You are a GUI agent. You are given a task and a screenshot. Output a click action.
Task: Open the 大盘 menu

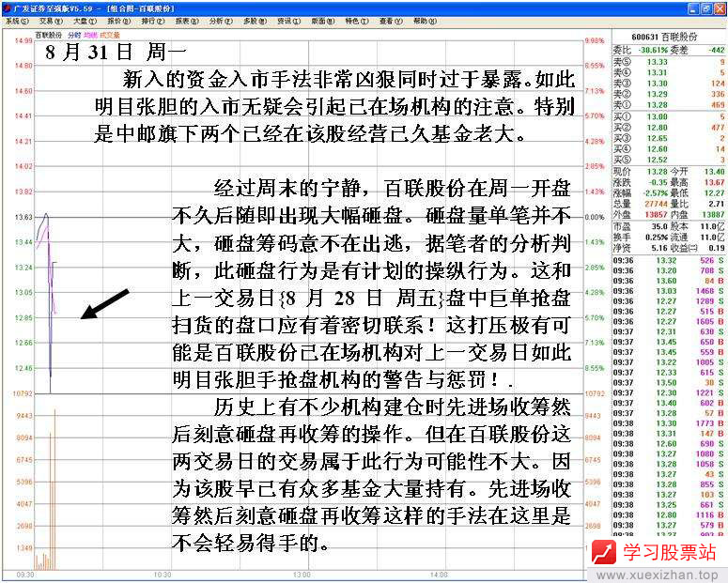pos(85,21)
